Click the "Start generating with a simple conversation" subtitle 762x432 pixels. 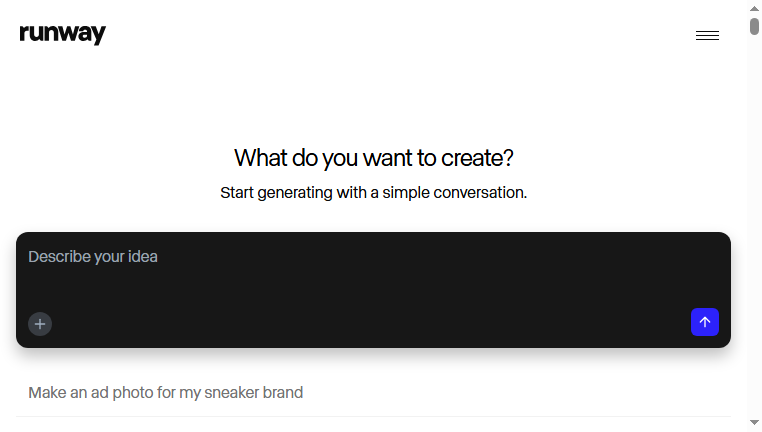point(373,193)
